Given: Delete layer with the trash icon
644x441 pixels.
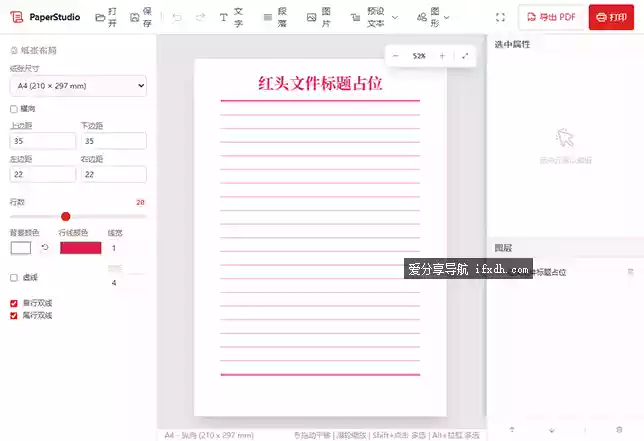Looking at the screenshot, I should (x=619, y=430).
